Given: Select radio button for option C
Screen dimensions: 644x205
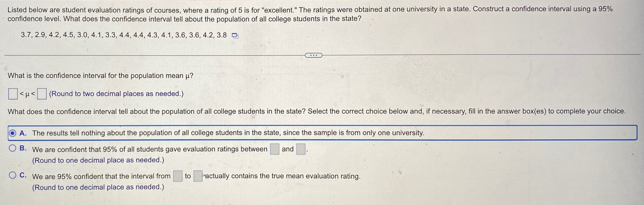Looking at the screenshot, I should point(12,175).
